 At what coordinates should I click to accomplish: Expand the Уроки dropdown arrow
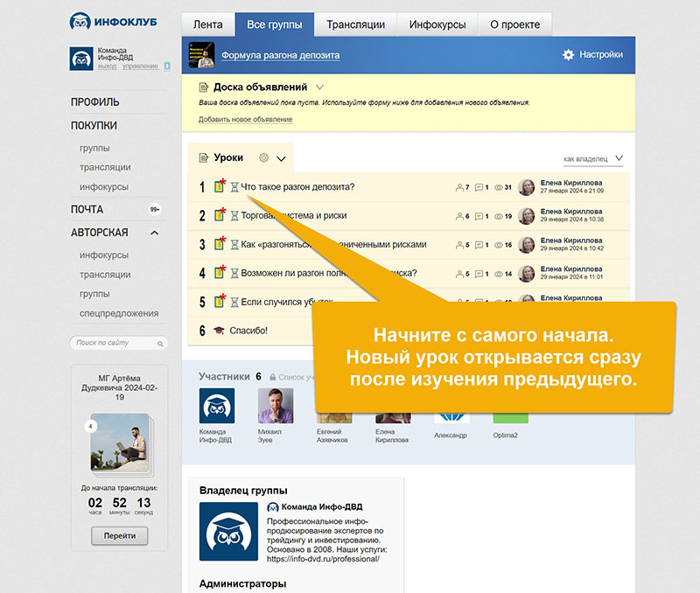282,159
